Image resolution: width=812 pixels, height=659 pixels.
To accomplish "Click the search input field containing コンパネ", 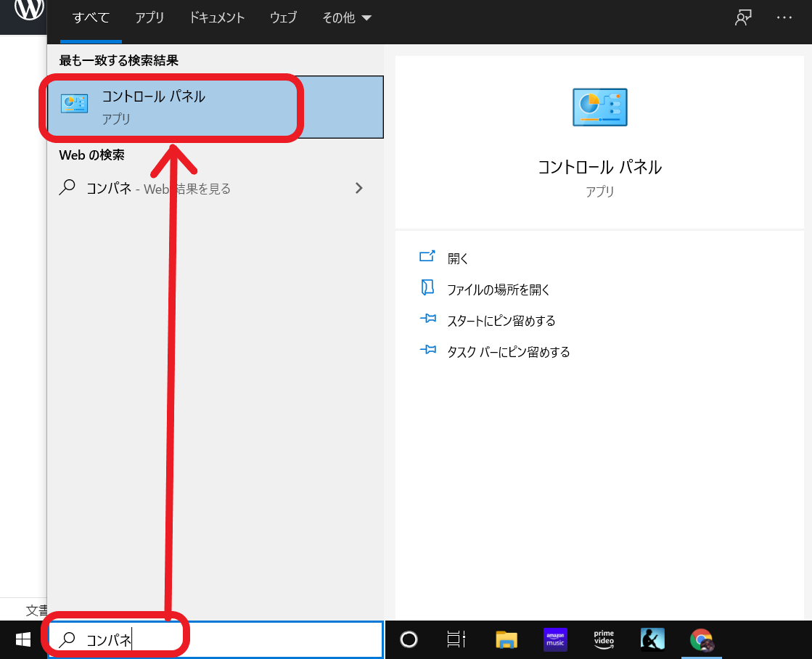I will (x=216, y=640).
